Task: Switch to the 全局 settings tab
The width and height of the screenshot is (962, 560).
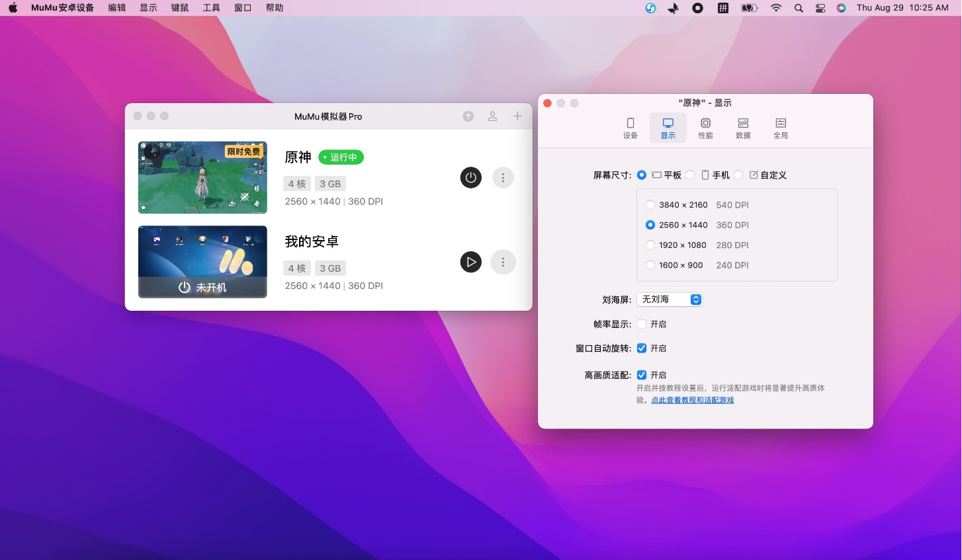Action: 781,128
